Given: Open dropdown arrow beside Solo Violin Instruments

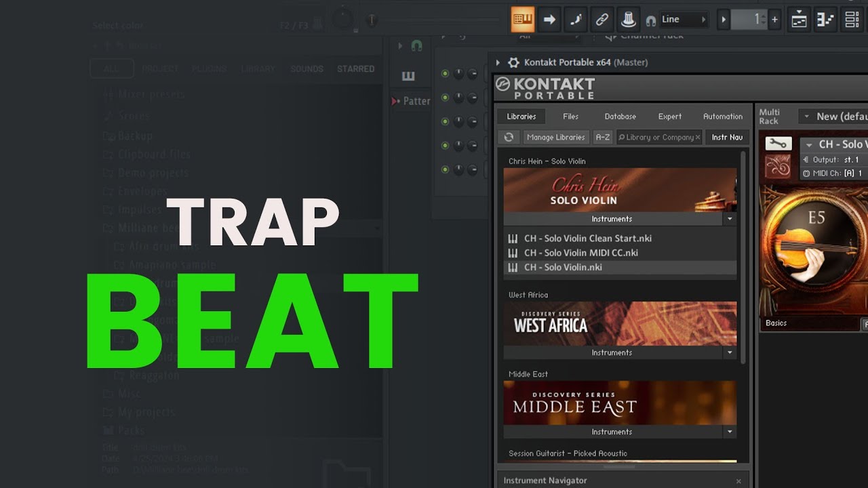Looking at the screenshot, I should 730,219.
